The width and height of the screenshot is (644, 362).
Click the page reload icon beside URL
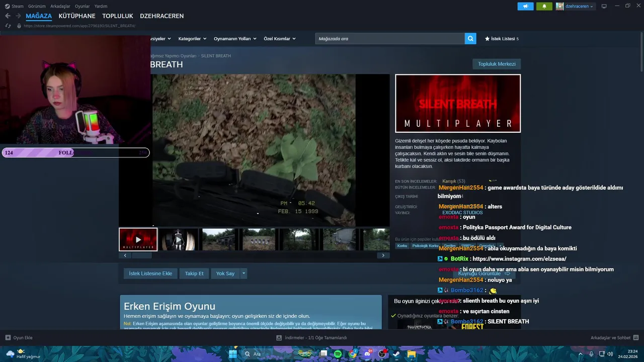[x=8, y=26]
